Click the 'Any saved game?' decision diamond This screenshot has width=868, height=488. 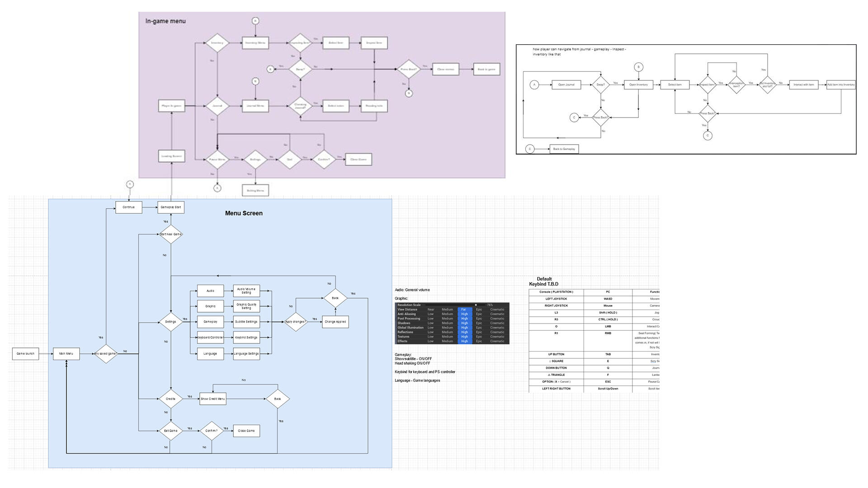coord(105,354)
